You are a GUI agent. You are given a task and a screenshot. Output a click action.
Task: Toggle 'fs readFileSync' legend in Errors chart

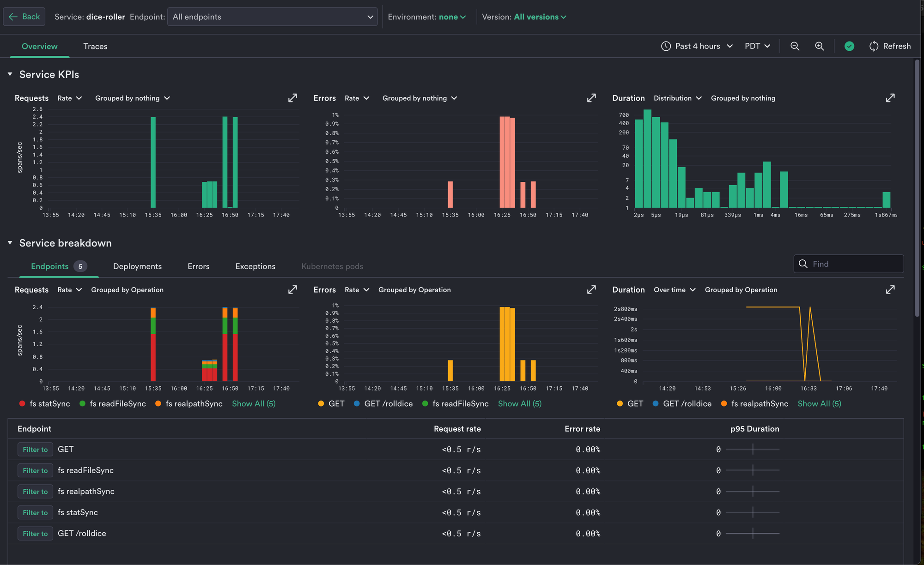(456, 403)
